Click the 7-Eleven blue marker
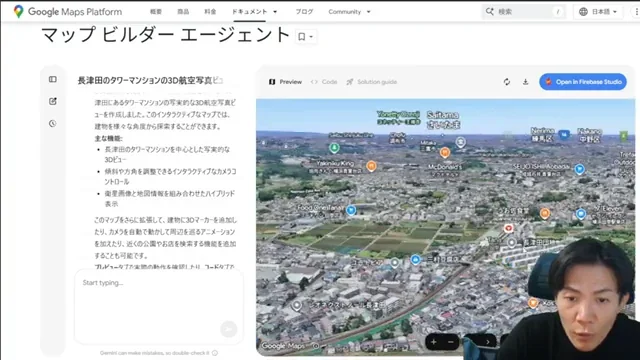The width and height of the screenshot is (640, 360). [x=581, y=213]
